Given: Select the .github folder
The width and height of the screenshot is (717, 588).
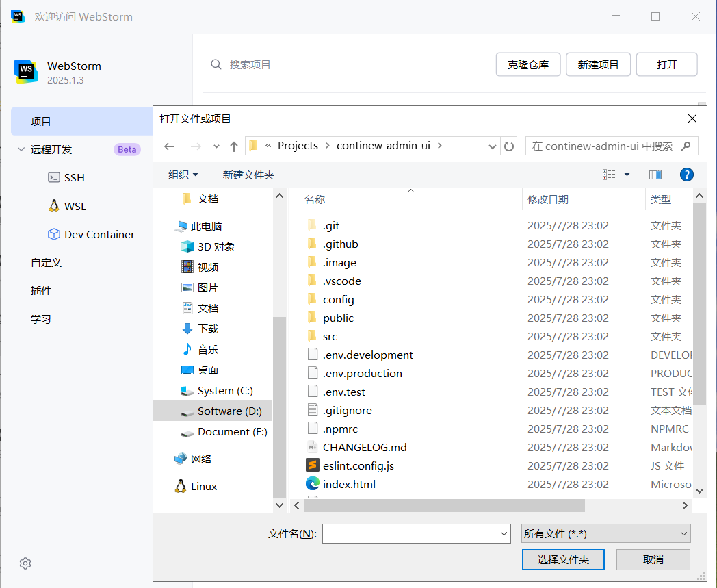Looking at the screenshot, I should 333,244.
